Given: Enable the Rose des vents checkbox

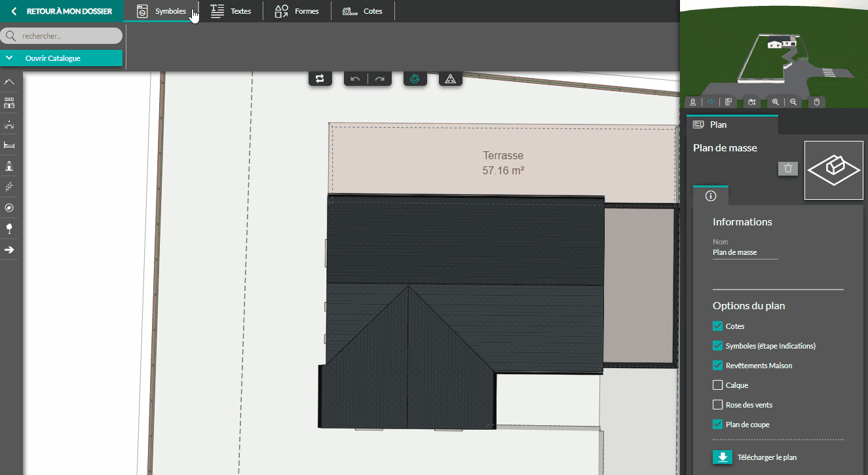Looking at the screenshot, I should coord(718,404).
